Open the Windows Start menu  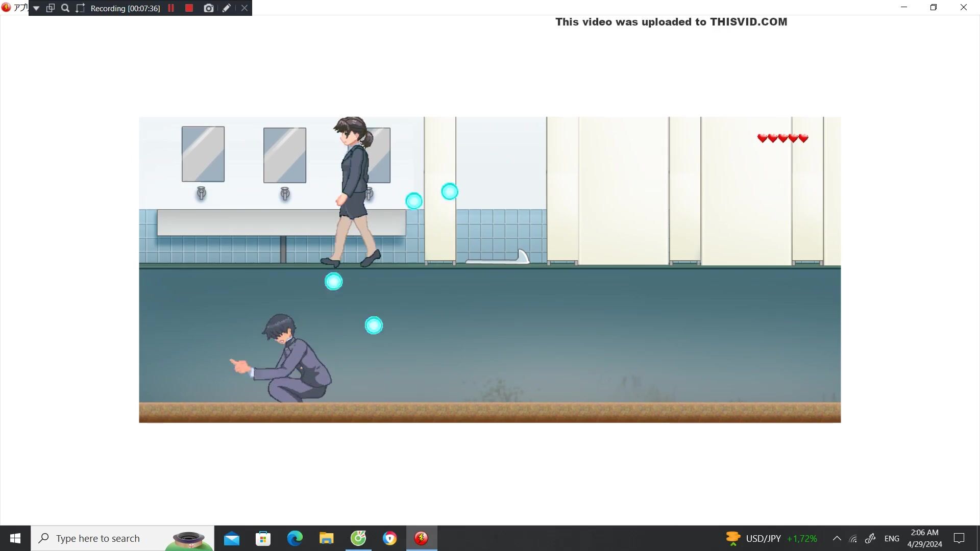coord(15,538)
